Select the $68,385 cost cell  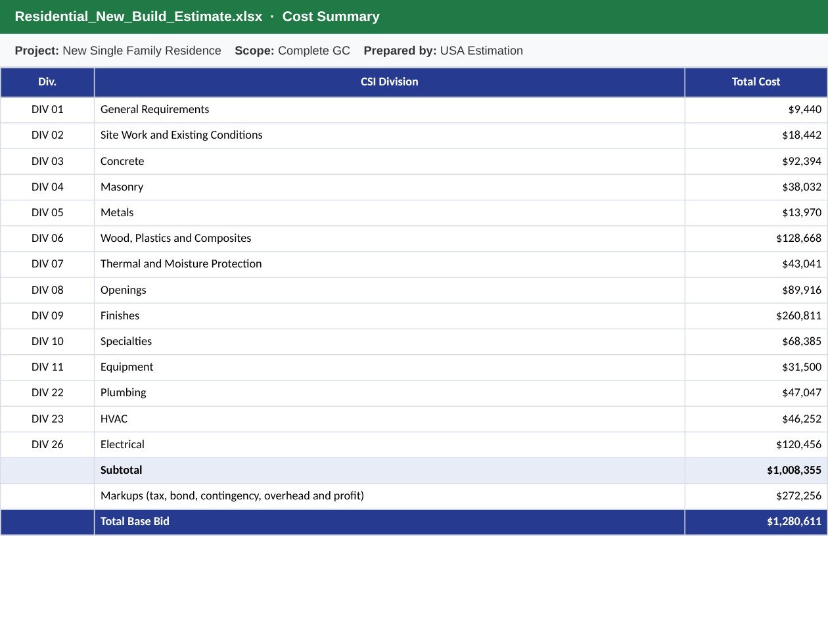(756, 342)
